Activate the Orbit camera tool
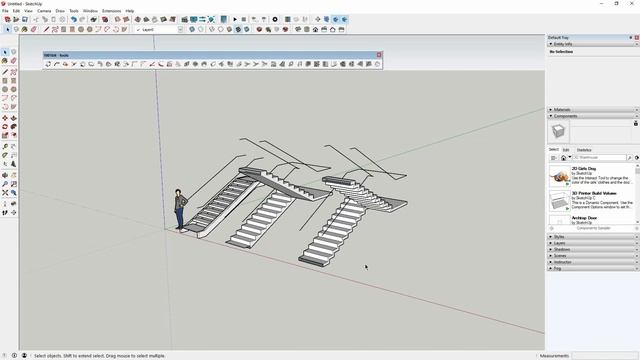 tap(5, 176)
